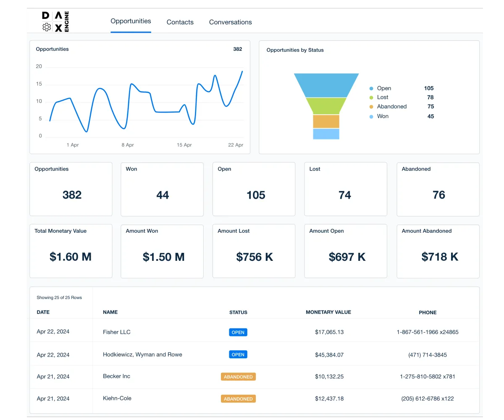Click the Lost 74 stat card
Viewport: 504px width, 420px height.
(x=346, y=189)
